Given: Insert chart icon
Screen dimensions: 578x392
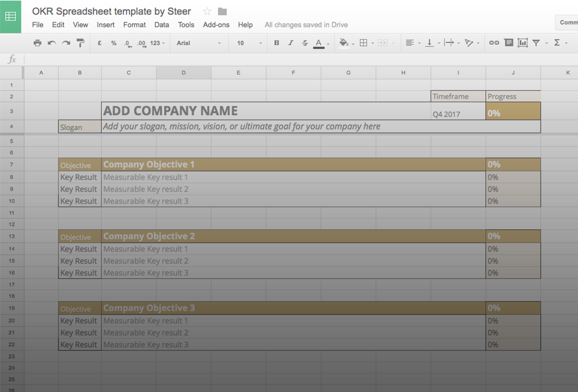Looking at the screenshot, I should point(522,43).
